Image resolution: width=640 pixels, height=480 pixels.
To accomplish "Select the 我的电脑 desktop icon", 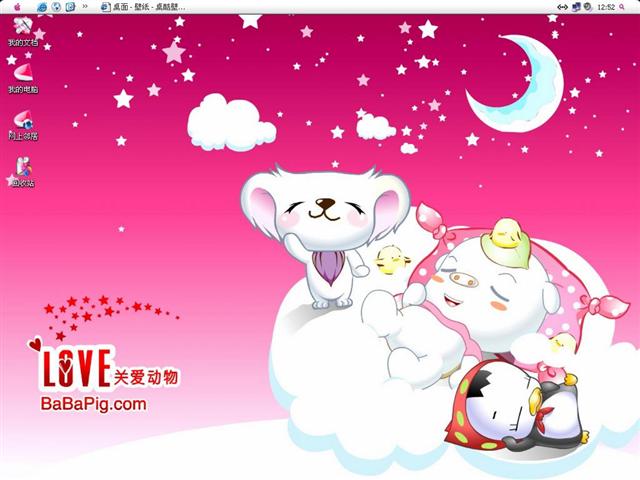I will [x=23, y=78].
